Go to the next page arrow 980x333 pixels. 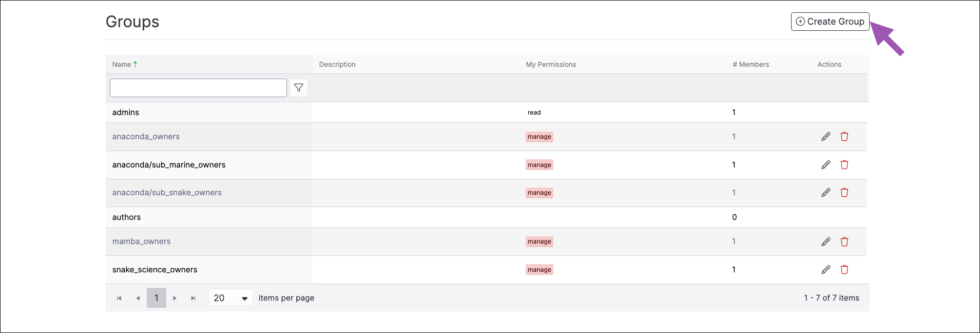(x=175, y=298)
